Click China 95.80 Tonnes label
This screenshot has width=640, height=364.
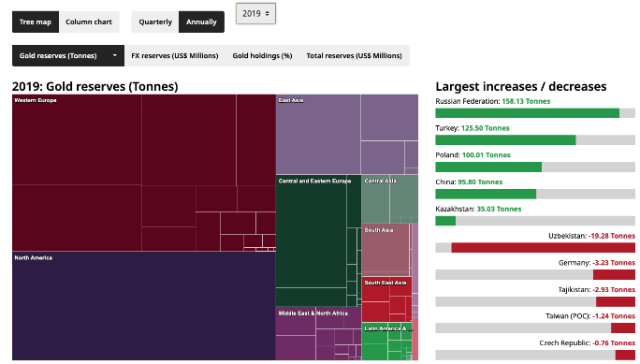click(x=469, y=182)
